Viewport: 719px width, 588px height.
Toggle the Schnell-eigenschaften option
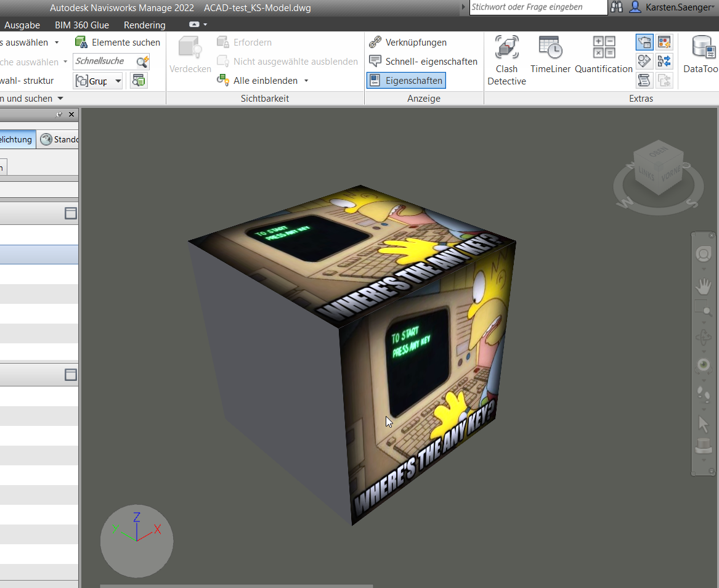tap(423, 61)
